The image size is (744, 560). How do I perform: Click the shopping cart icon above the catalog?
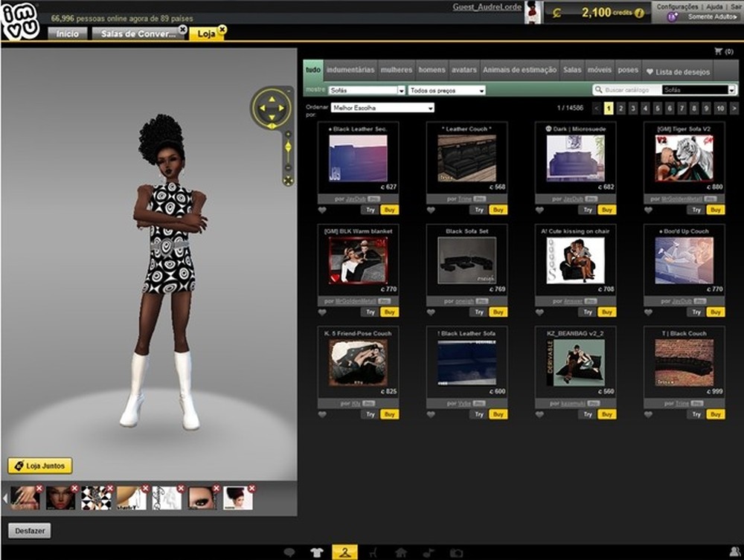(x=718, y=49)
